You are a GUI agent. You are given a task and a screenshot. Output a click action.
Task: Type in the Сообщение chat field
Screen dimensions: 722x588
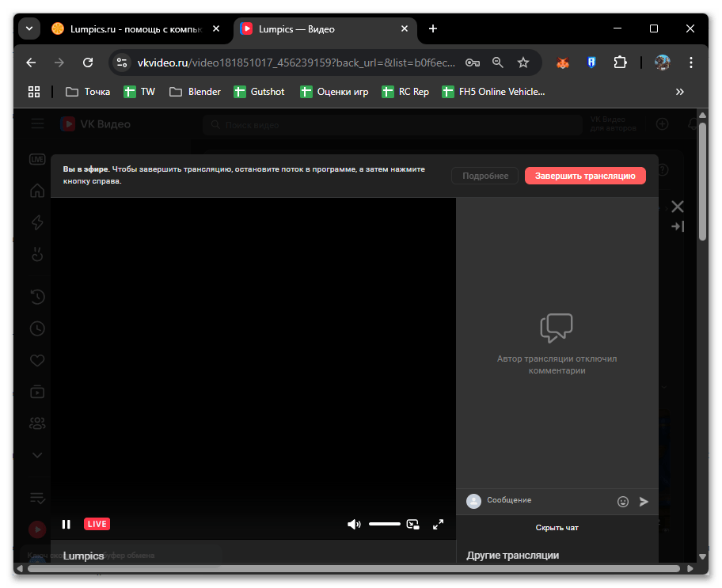546,500
